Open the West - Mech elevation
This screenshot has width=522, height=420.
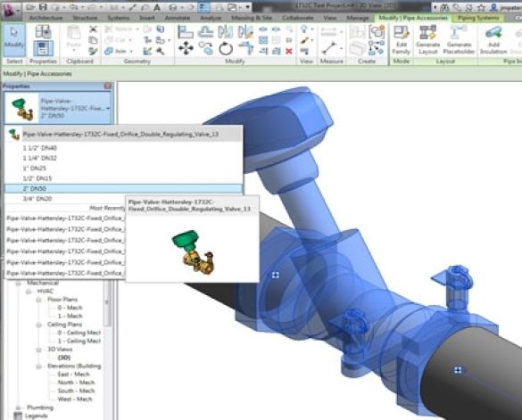tap(75, 399)
